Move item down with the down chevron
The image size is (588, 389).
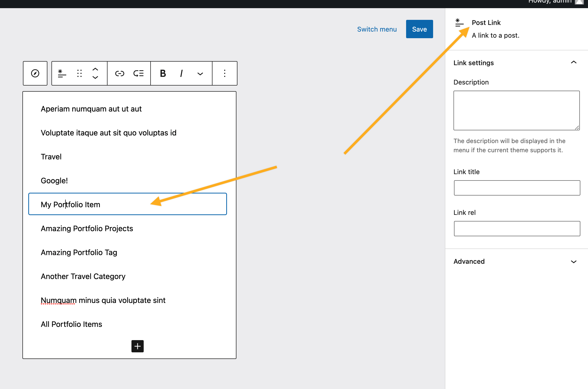[95, 77]
